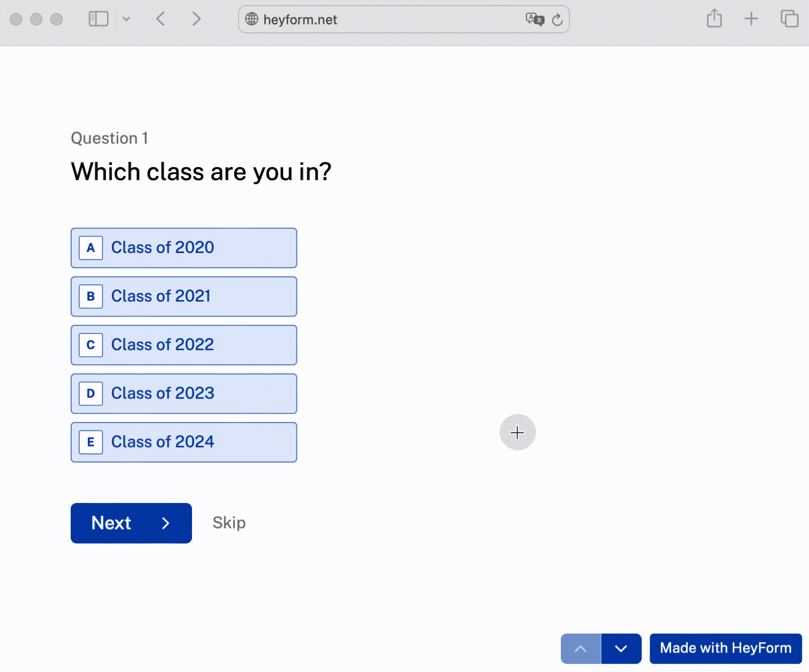Image resolution: width=809 pixels, height=672 pixels.
Task: Click the translate page icon in address bar
Action: click(x=535, y=19)
